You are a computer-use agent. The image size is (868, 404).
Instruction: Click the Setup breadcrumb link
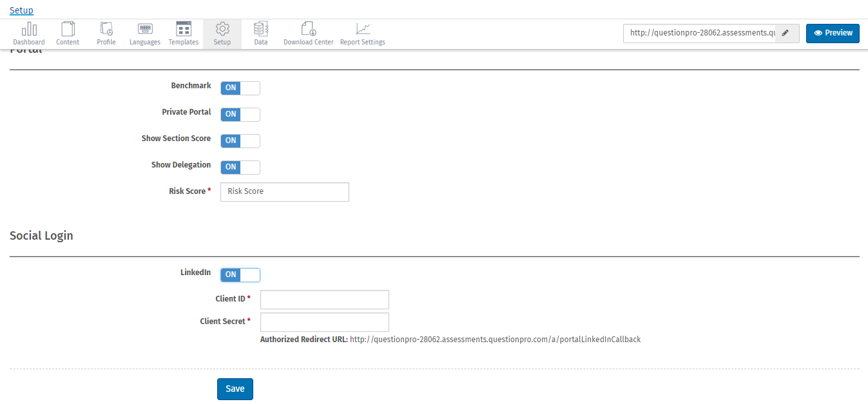coord(21,10)
